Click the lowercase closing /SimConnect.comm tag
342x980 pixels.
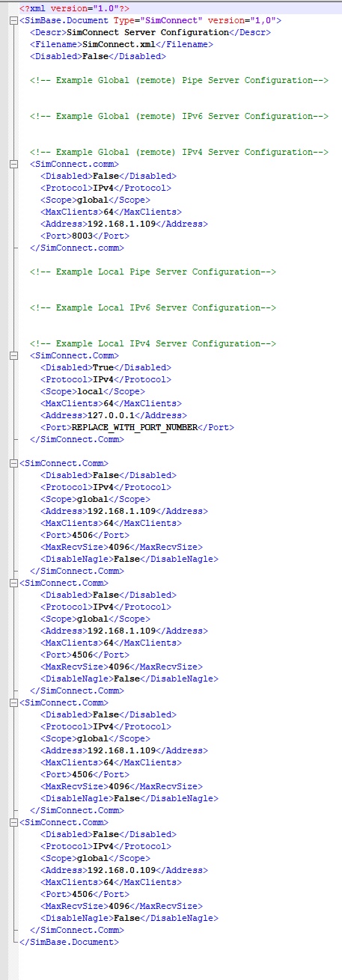point(77,248)
